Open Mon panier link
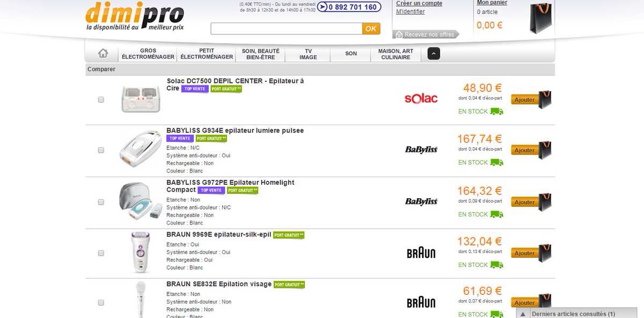The height and width of the screenshot is (318, 644). tap(492, 3)
